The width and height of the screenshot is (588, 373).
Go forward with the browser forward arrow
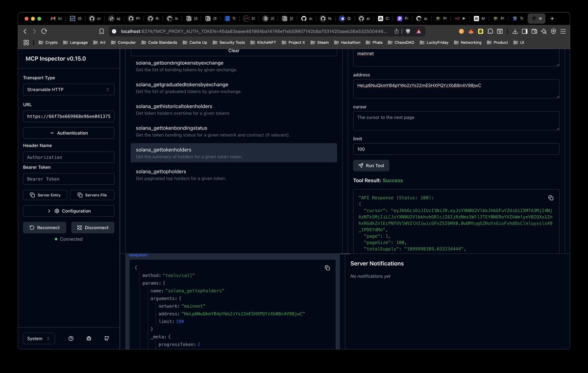click(x=34, y=31)
